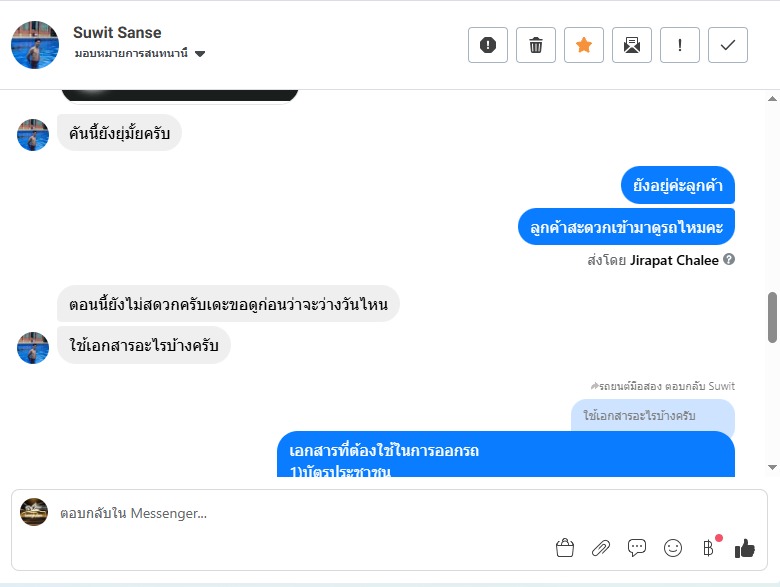Request payment with baht icon

(x=708, y=548)
